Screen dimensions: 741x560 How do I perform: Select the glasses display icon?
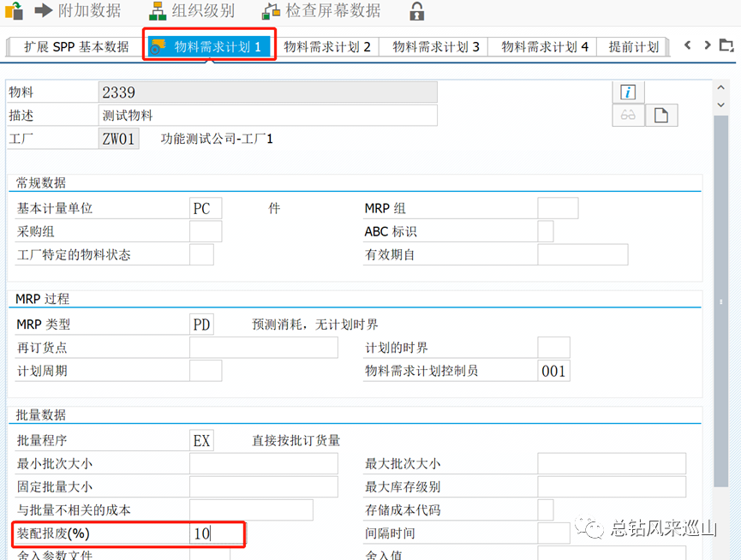point(628,115)
